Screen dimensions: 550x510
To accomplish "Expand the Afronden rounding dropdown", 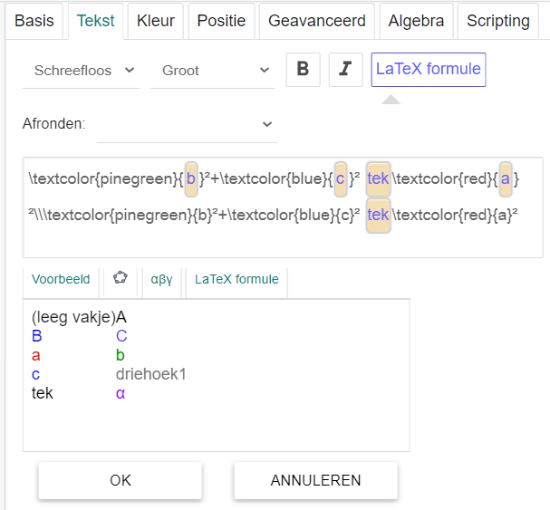I will [x=187, y=124].
